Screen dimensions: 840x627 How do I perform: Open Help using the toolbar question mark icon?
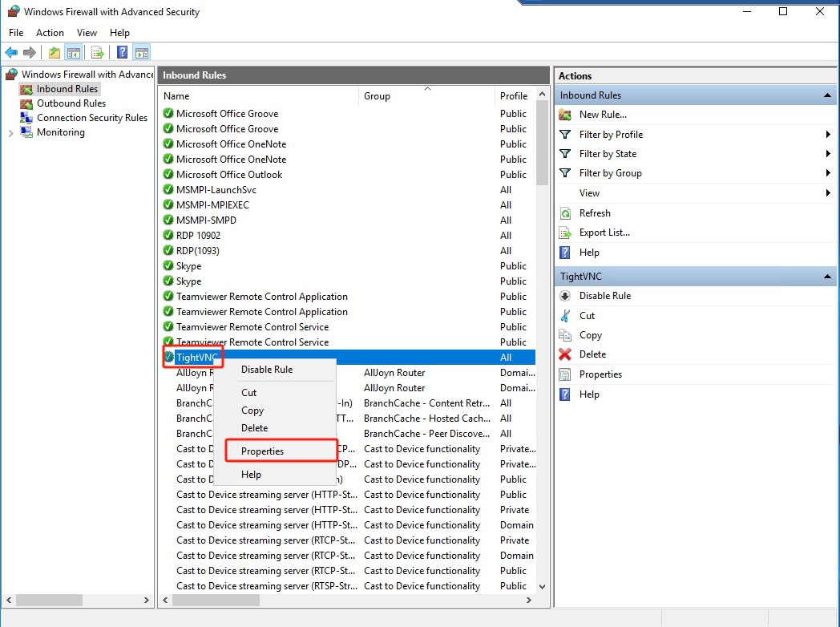pyautogui.click(x=120, y=52)
